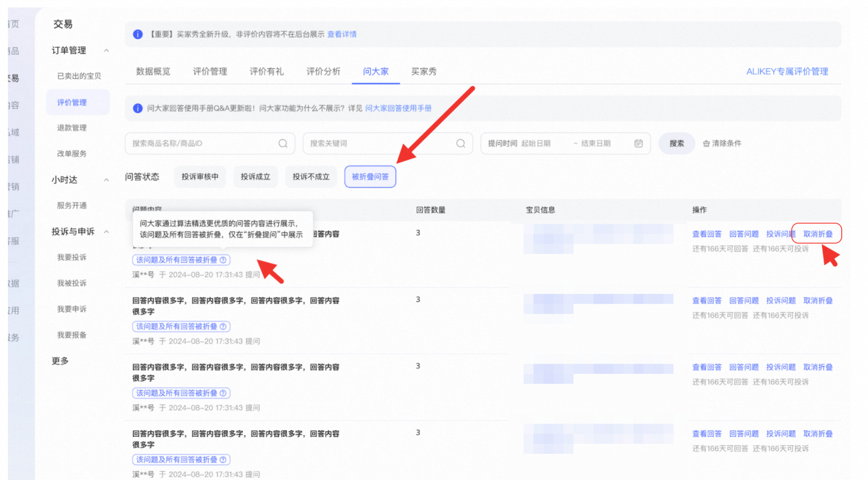868x480 pixels.
Task: Click 查看回答 in the second row
Action: tap(707, 301)
